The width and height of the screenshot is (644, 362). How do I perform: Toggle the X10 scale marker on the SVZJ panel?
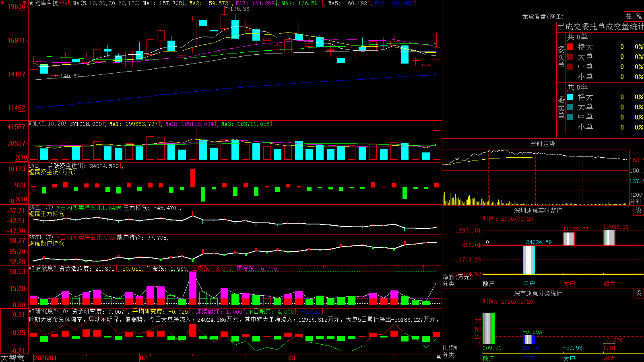[x=21, y=199]
